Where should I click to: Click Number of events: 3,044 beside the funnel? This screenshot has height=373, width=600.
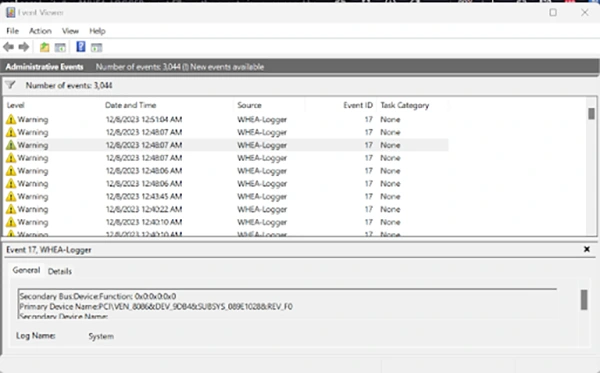coord(69,85)
